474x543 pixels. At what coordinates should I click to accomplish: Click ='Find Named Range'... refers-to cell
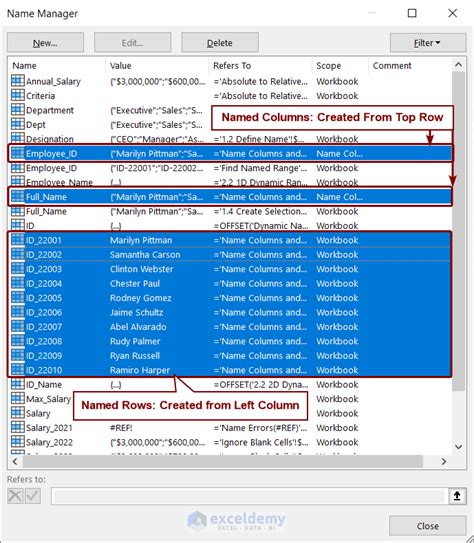pyautogui.click(x=260, y=168)
